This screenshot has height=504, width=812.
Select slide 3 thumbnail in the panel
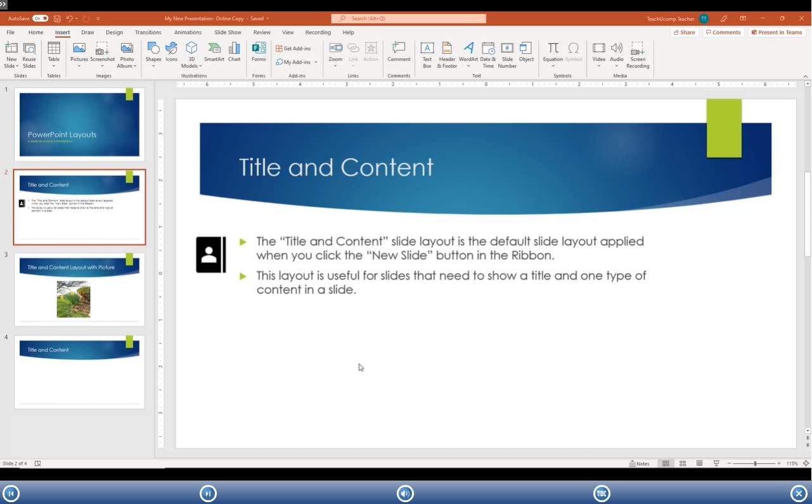point(79,289)
